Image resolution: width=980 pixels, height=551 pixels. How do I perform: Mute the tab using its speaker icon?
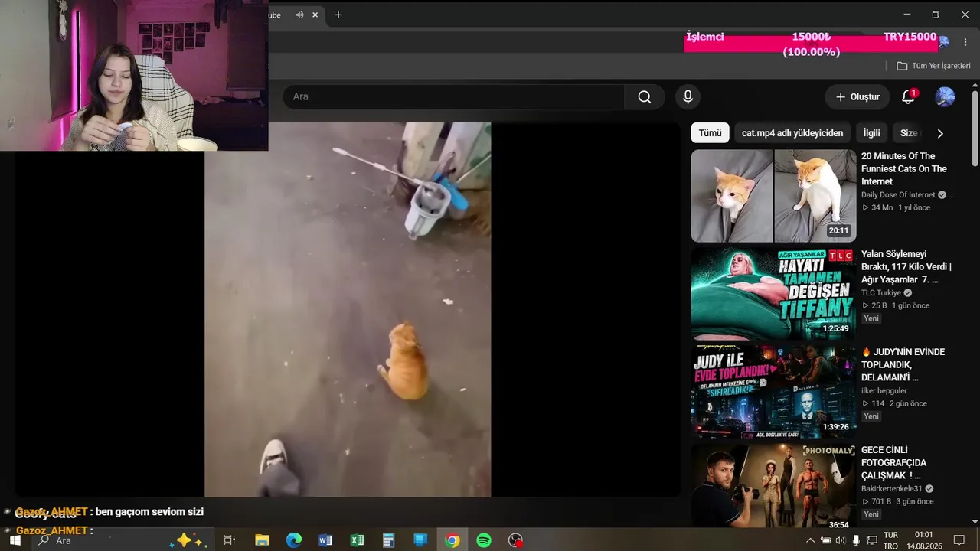(x=299, y=15)
